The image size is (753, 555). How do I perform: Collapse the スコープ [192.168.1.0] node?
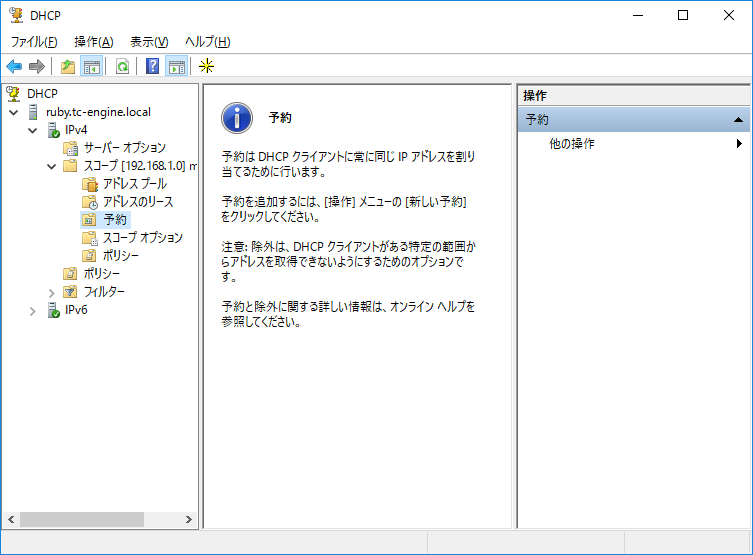(51, 167)
